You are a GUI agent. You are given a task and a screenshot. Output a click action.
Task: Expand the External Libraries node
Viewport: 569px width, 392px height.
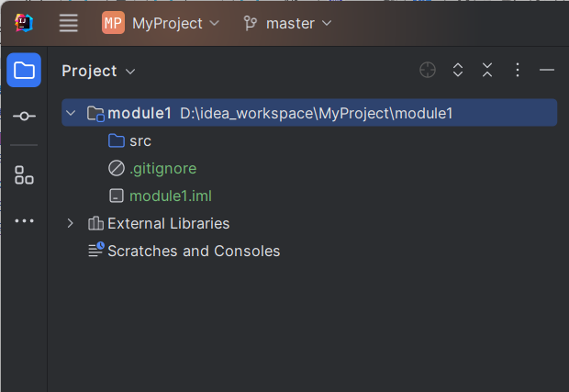click(71, 223)
